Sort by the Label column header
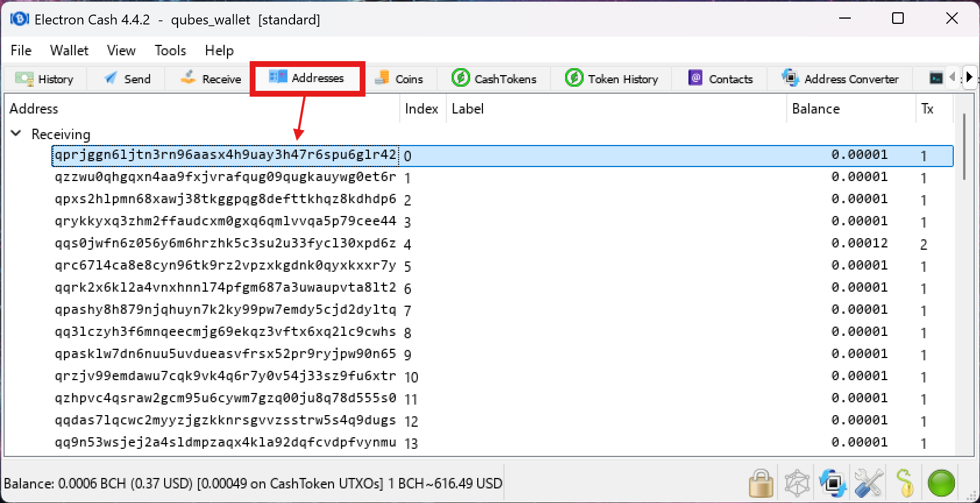This screenshot has height=503, width=980. [616, 109]
